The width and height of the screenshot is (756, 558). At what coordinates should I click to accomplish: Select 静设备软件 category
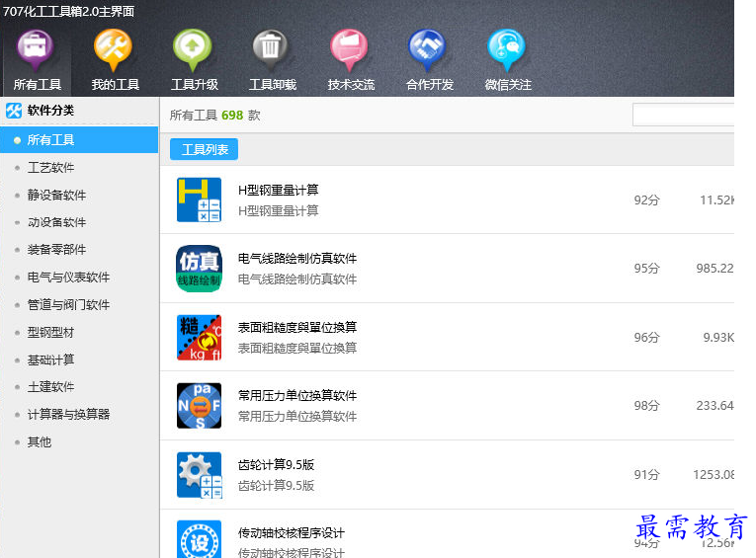pos(57,196)
